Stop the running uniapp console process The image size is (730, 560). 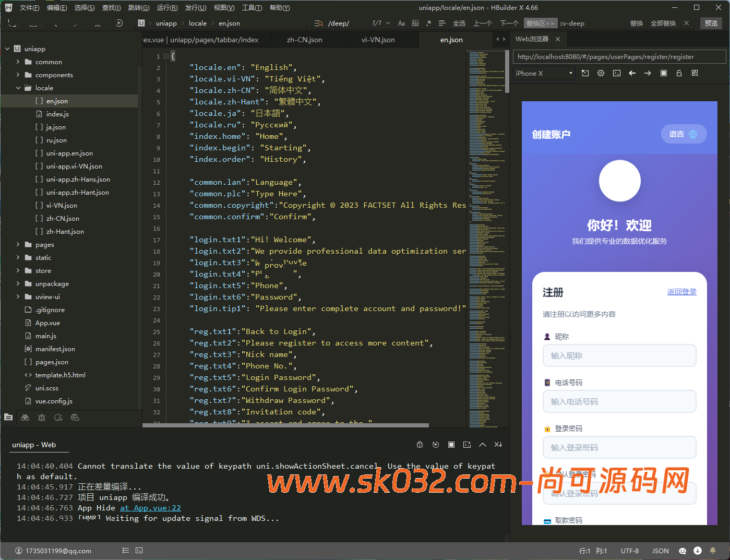tap(451, 445)
